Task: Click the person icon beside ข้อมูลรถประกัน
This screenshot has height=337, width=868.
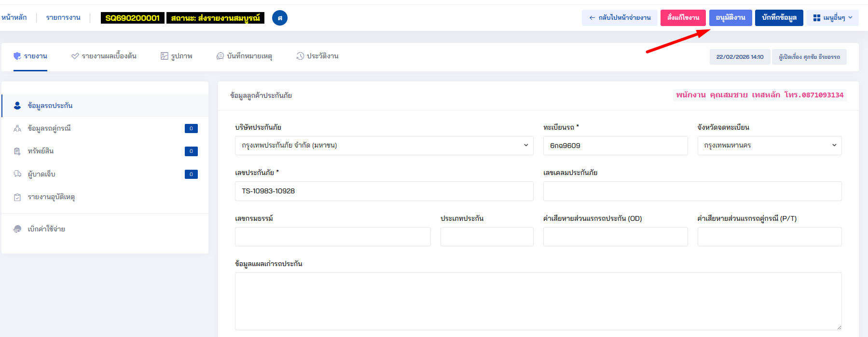Action: [17, 106]
